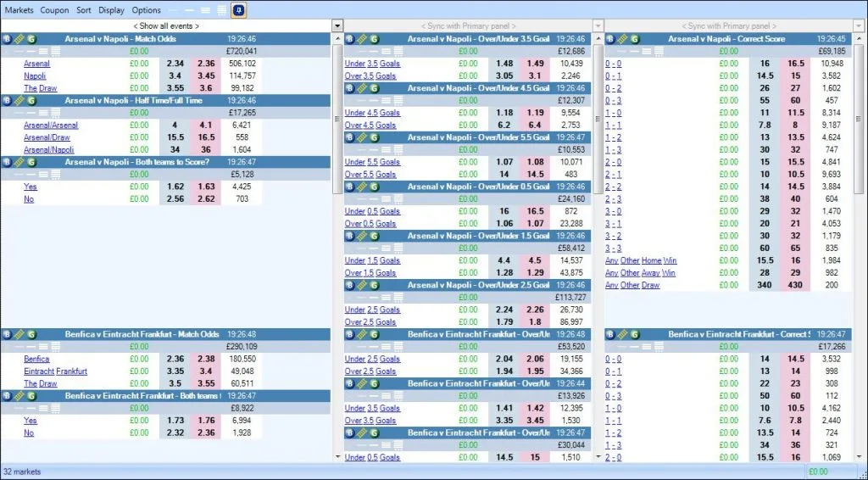Toggle the pin icon in the top toolbar
Viewport: 868px width, 480px height.
tap(238, 10)
